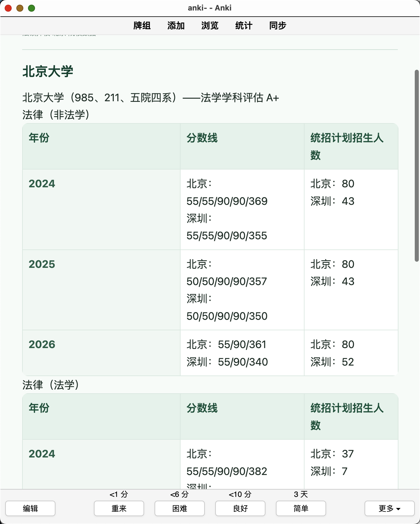Rate the card as 简单
This screenshot has height=524, width=420.
(x=301, y=508)
